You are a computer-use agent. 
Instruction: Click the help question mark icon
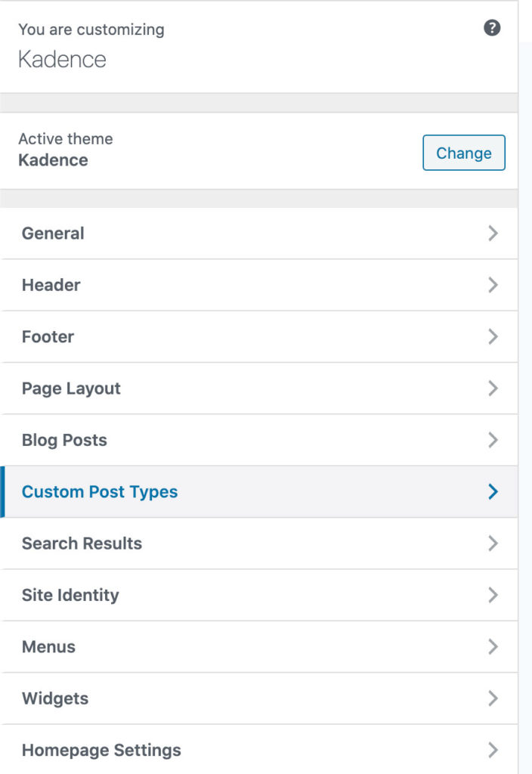pyautogui.click(x=491, y=28)
